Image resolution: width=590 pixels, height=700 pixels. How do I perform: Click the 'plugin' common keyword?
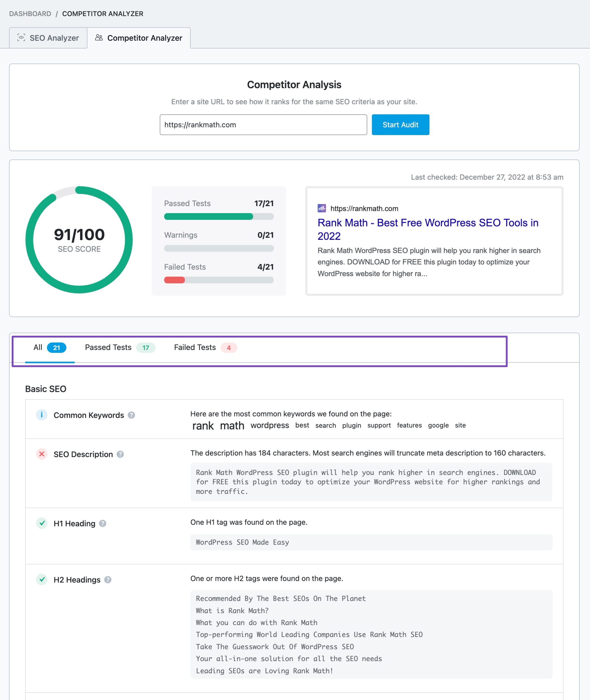pyautogui.click(x=351, y=425)
